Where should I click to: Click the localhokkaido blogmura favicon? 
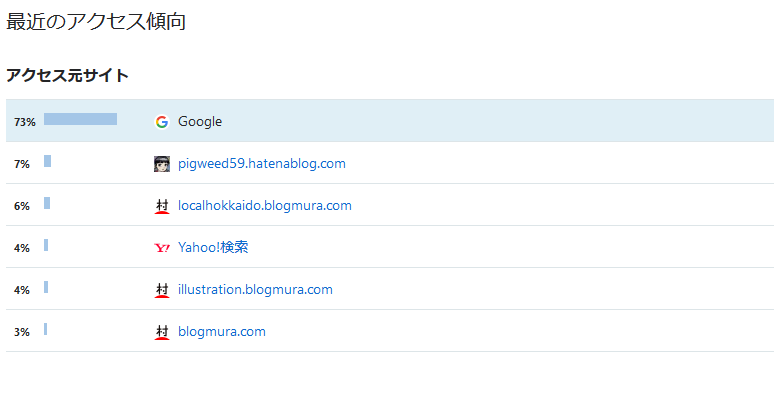click(162, 206)
